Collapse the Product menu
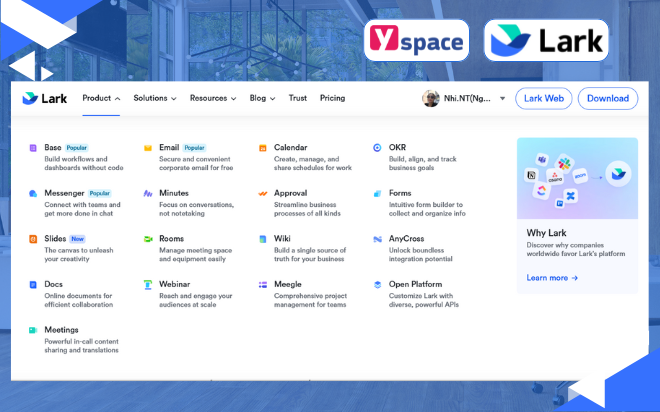 pos(101,98)
